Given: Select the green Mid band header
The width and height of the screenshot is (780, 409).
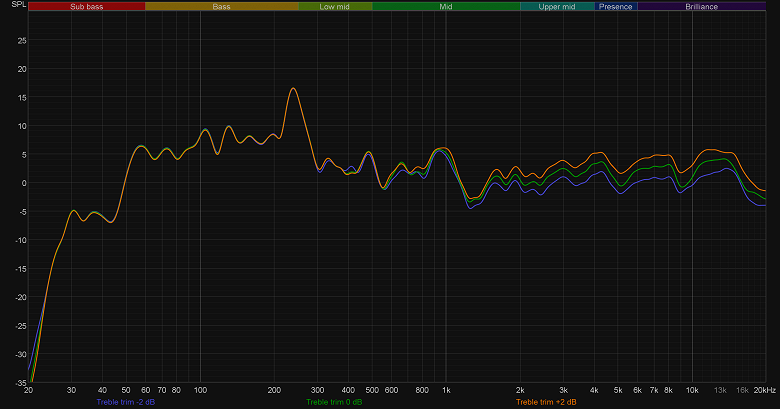Looking at the screenshot, I should point(446,6).
